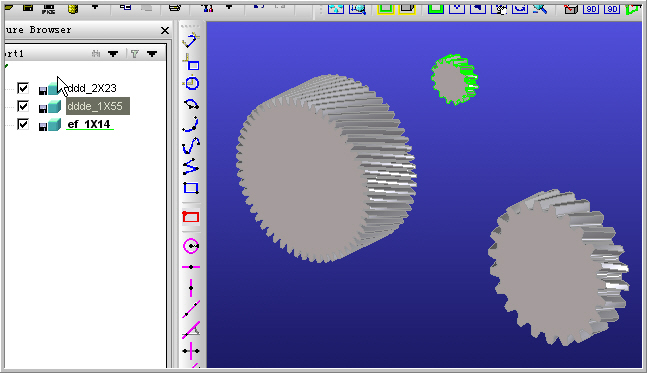Select the red rectangle tool
Image resolution: width=647 pixels, height=373 pixels.
coord(191,217)
